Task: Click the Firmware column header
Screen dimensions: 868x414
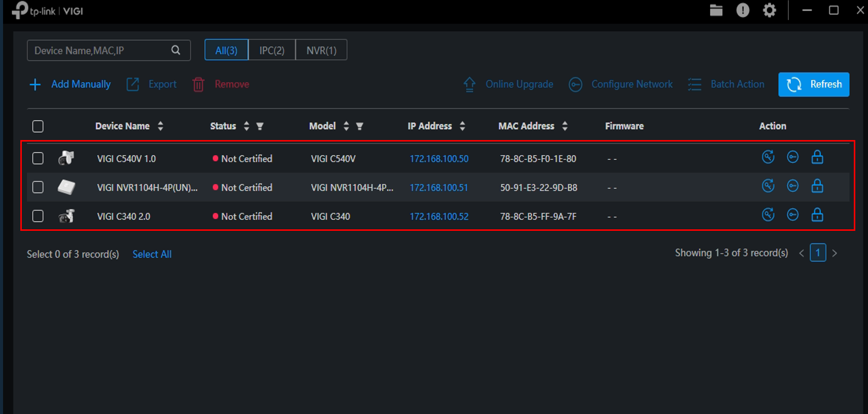Action: click(624, 126)
